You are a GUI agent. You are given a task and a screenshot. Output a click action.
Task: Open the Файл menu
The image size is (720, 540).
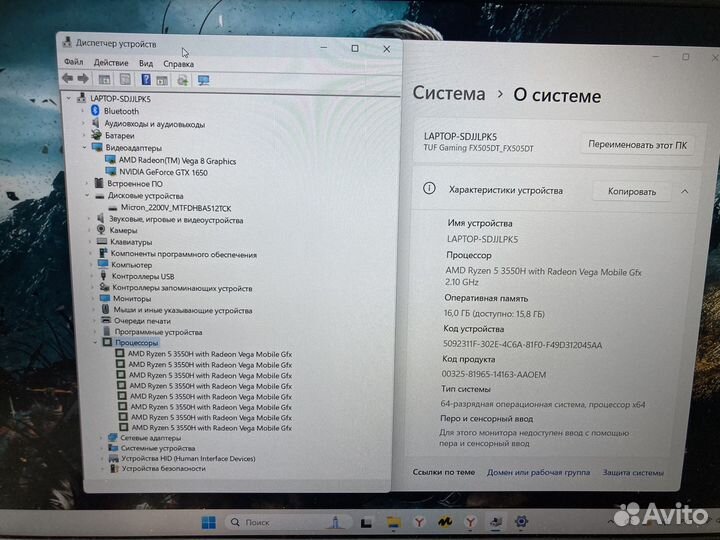pyautogui.click(x=73, y=62)
